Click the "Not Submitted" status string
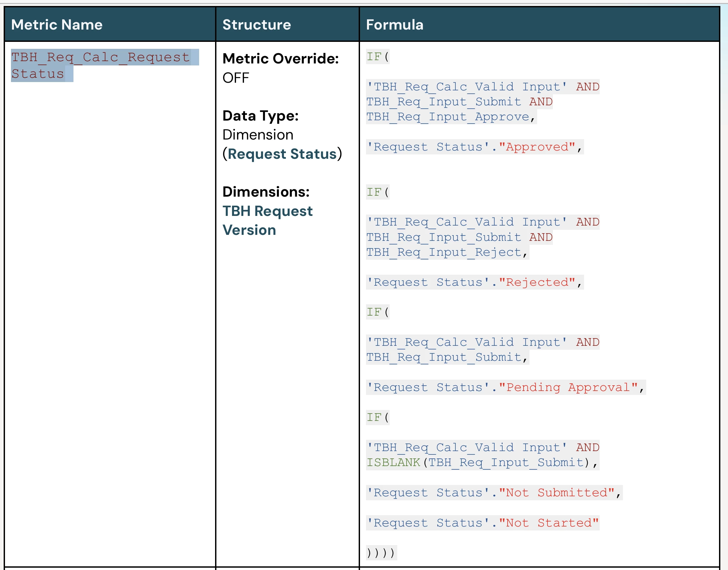728x570 pixels. pyautogui.click(x=557, y=493)
